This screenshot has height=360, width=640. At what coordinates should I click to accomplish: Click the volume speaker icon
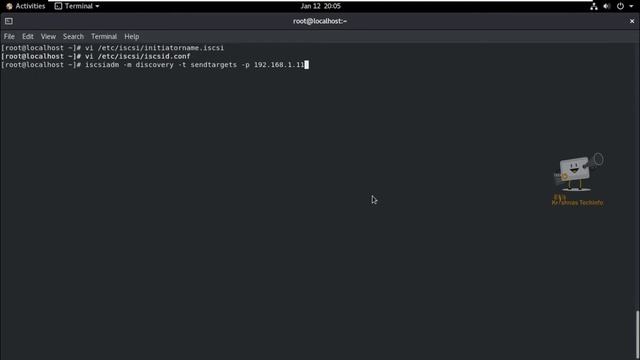click(x=607, y=6)
